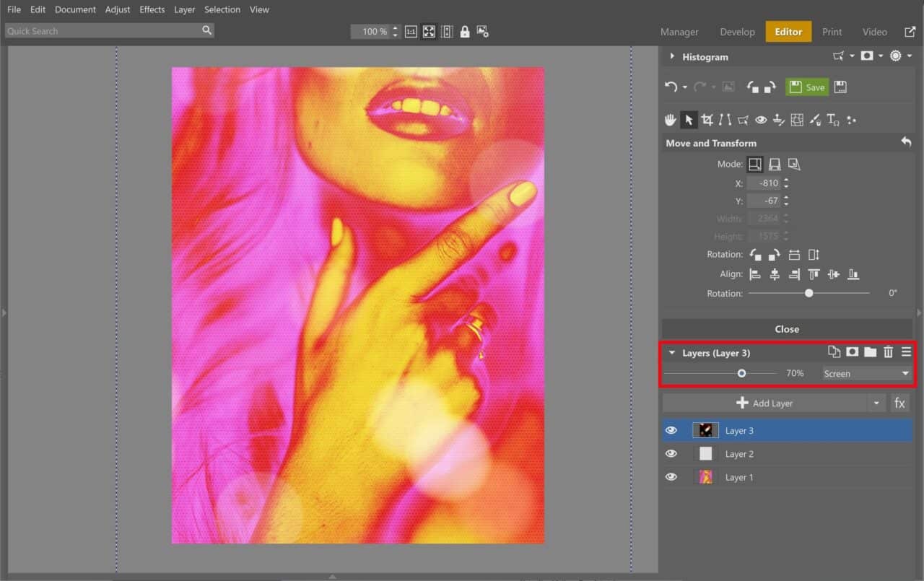Collapse the Layers panel header
The height and width of the screenshot is (581, 924).
(671, 352)
